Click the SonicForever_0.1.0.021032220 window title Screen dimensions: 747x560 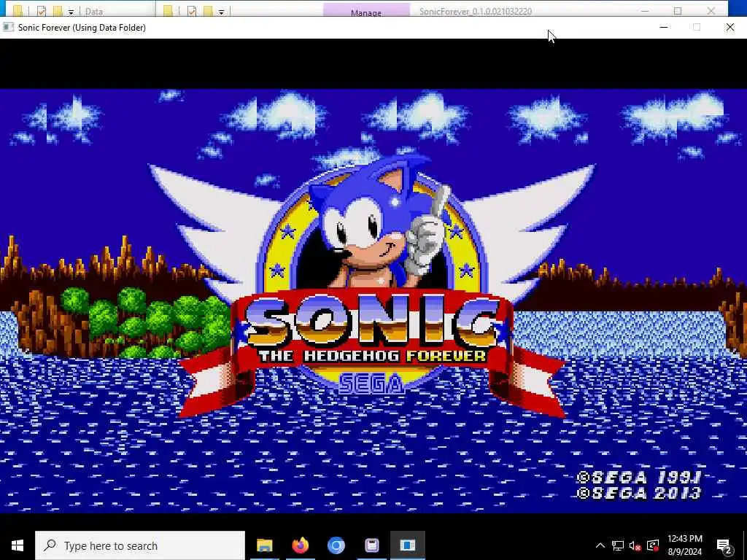(x=476, y=12)
